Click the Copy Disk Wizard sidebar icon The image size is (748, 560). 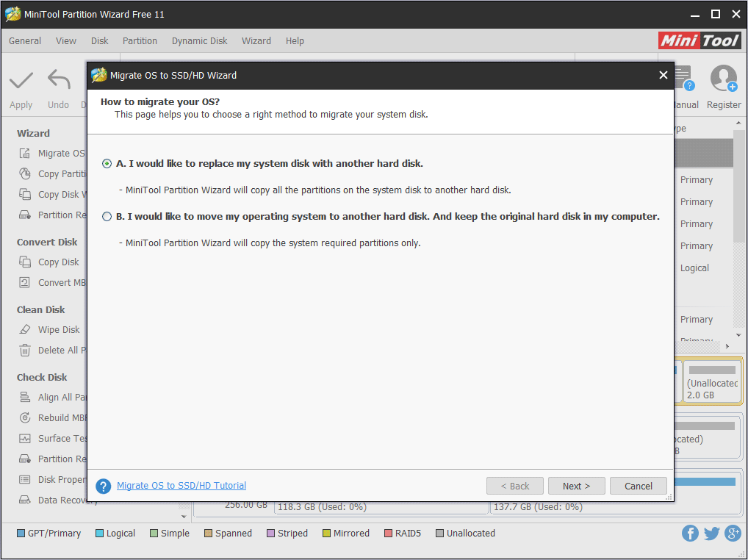24,194
